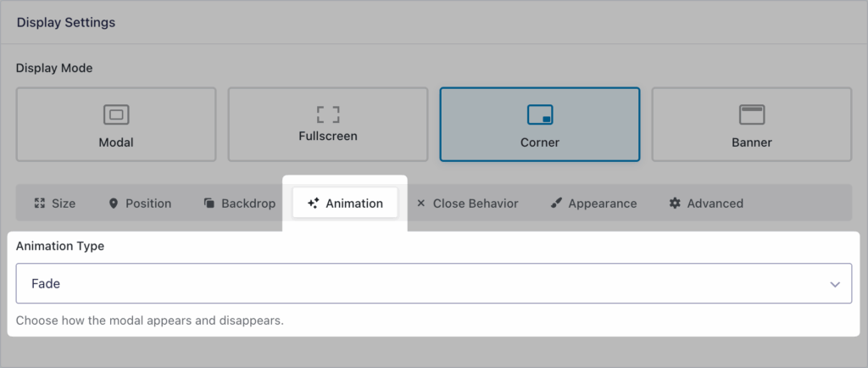The image size is (868, 368).
Task: Click the Animation tab's sparkle icon
Action: coord(314,204)
